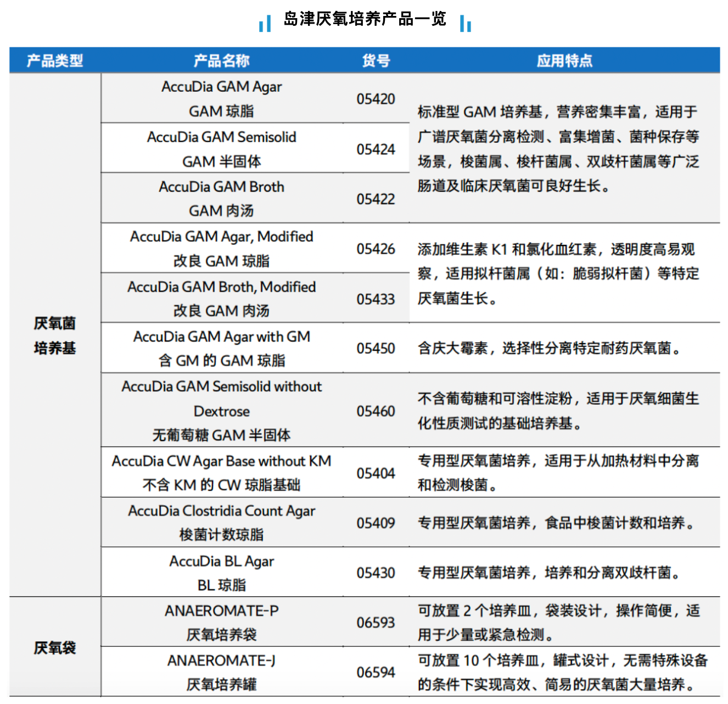Click AccuDia GAM Semisolid without Dextrose product name
The width and height of the screenshot is (728, 704).
click(x=222, y=411)
